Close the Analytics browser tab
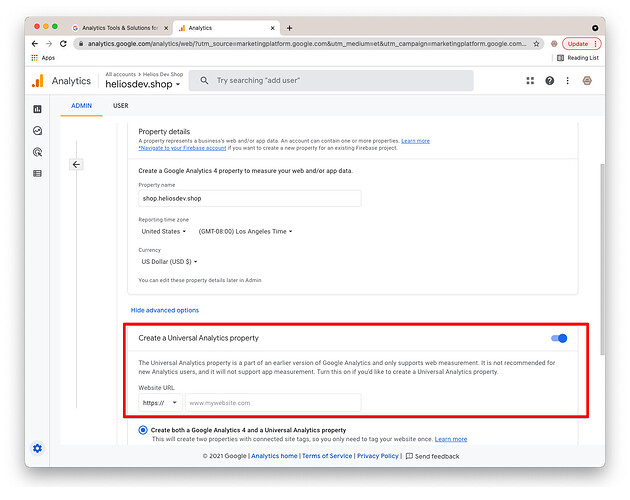Screen dimensions: 630x500 [272, 28]
